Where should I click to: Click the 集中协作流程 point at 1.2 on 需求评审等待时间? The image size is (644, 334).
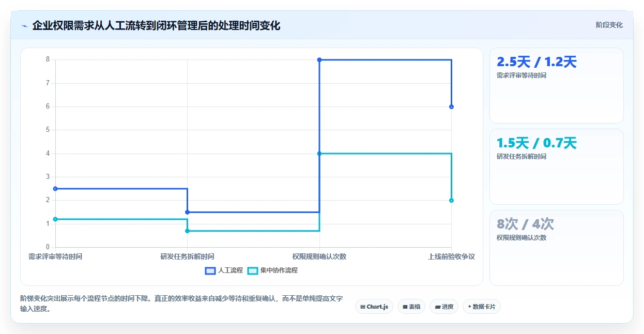tap(55, 219)
